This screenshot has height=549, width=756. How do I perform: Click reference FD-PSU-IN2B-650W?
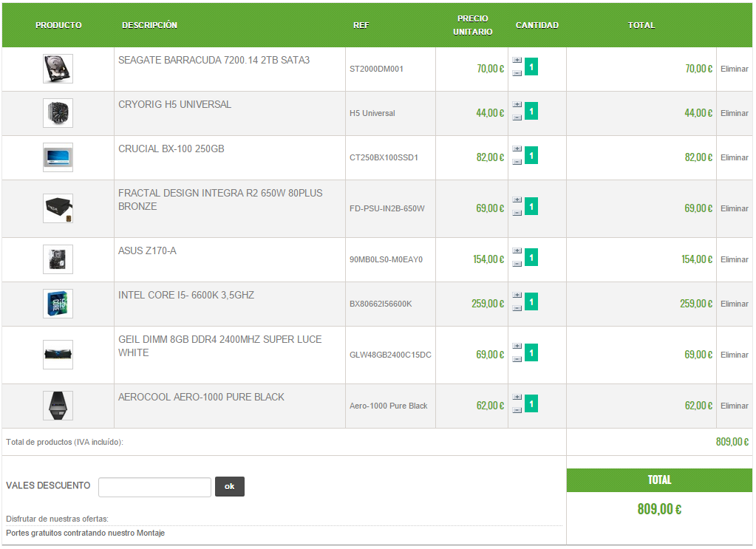pos(387,209)
